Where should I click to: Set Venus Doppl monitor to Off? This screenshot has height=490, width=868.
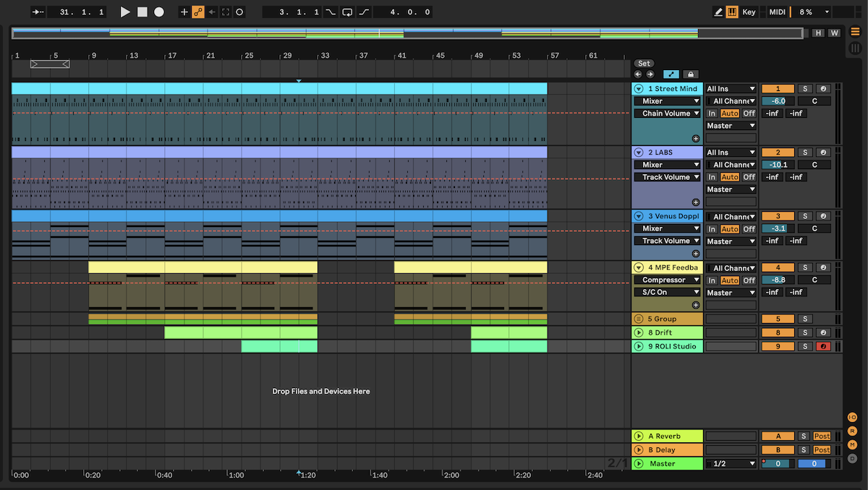click(749, 228)
